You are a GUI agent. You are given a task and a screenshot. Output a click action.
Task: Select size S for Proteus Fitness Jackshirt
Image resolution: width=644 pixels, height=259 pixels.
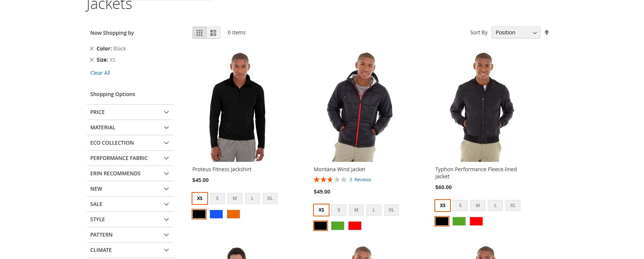coord(217,198)
